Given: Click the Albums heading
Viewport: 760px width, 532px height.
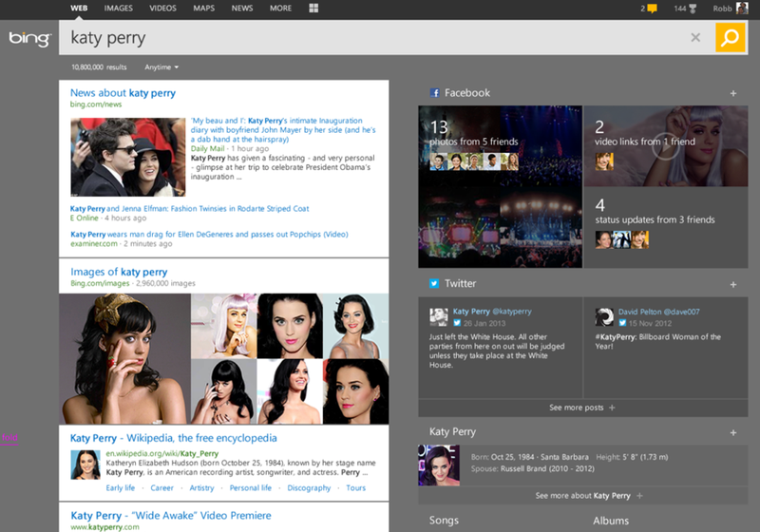Looking at the screenshot, I should (x=611, y=521).
